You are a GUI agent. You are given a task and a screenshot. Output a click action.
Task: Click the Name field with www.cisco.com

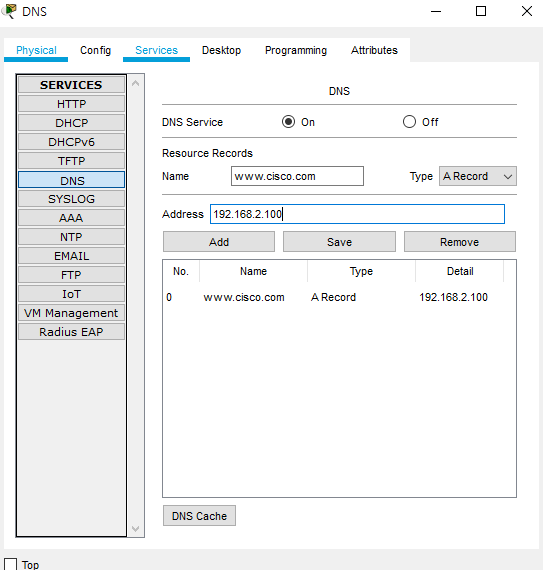297,176
